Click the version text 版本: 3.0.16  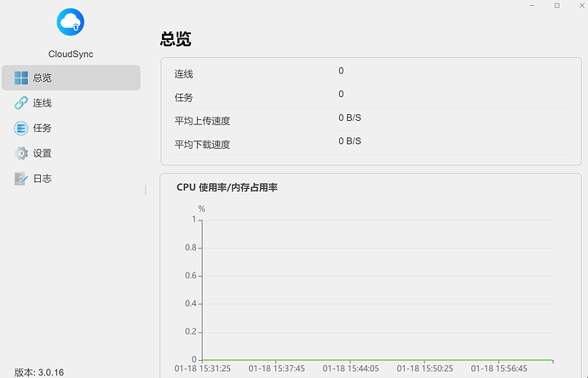coord(39,372)
